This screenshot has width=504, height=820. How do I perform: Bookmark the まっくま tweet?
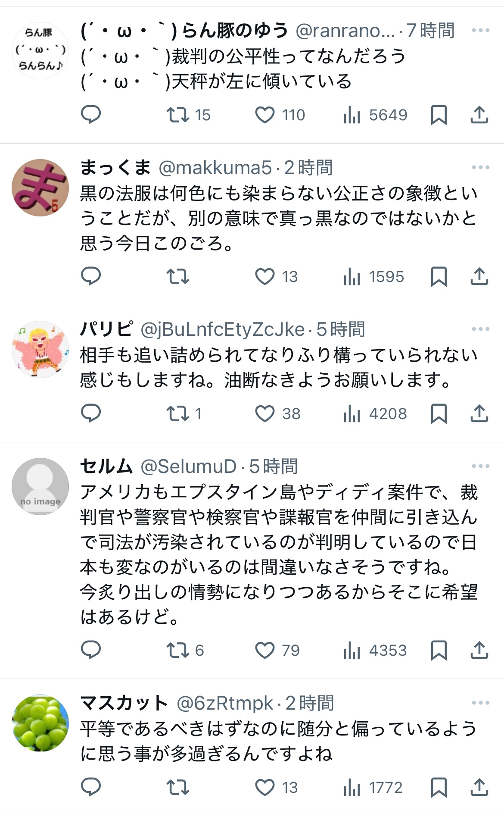pos(439,276)
